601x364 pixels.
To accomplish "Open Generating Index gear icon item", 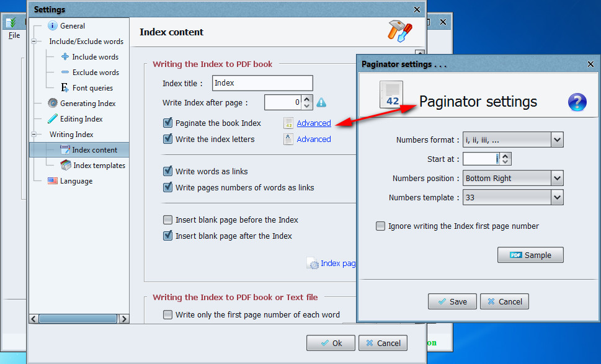I will tap(53, 103).
